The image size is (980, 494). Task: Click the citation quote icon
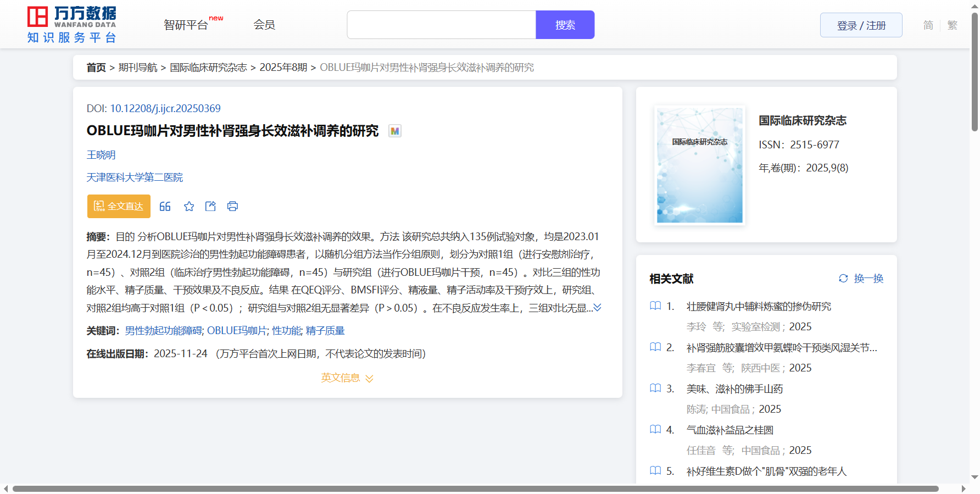click(x=165, y=207)
